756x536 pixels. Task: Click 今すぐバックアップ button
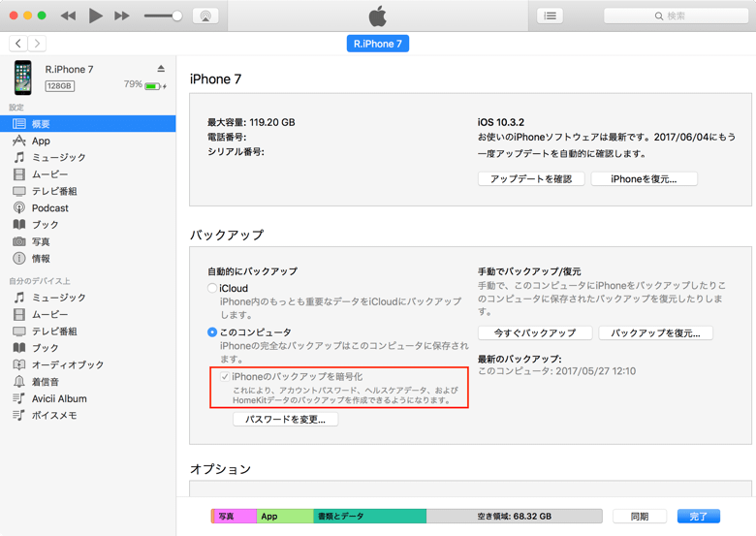coord(535,333)
